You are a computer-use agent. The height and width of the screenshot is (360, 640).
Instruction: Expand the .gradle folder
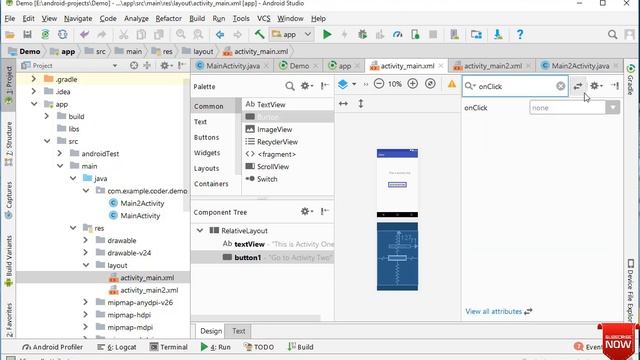(34, 79)
